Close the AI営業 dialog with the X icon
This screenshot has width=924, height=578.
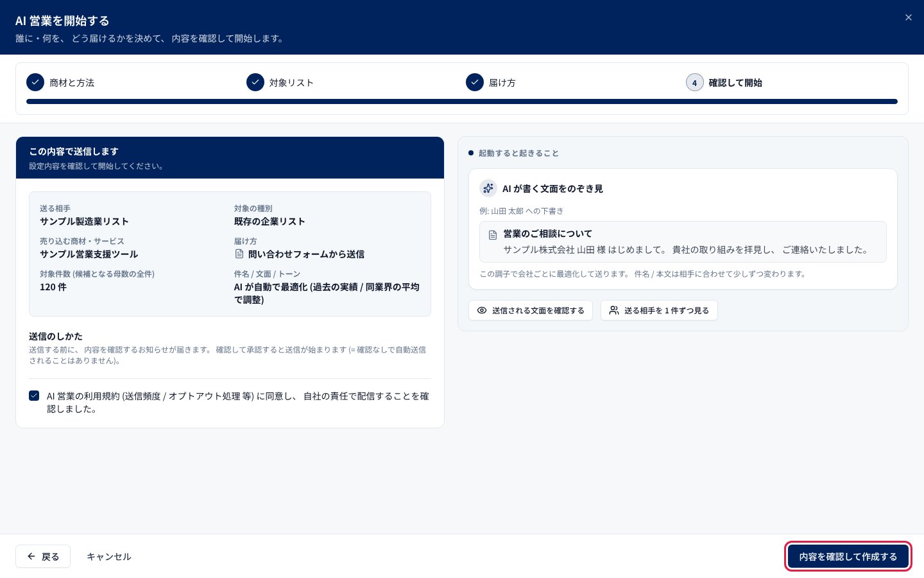[908, 17]
